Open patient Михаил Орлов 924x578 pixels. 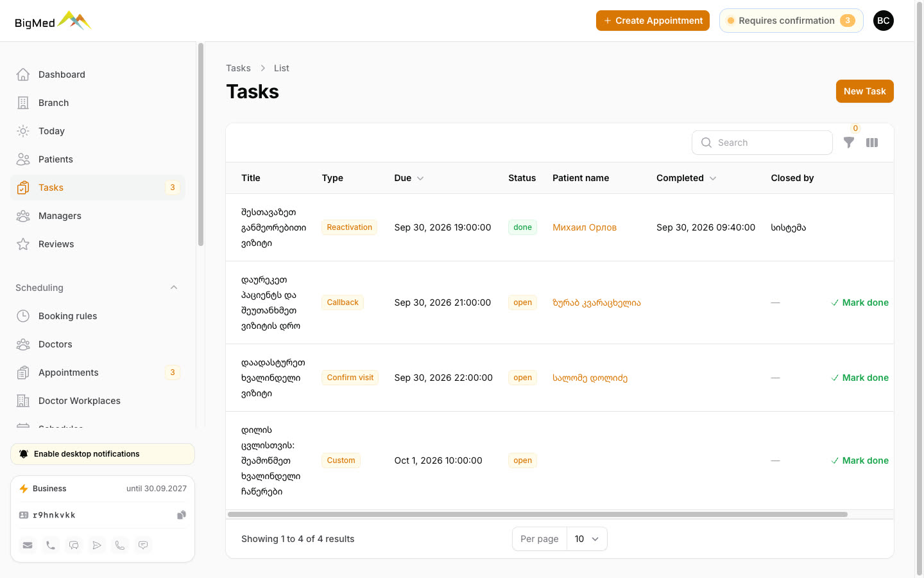(585, 227)
